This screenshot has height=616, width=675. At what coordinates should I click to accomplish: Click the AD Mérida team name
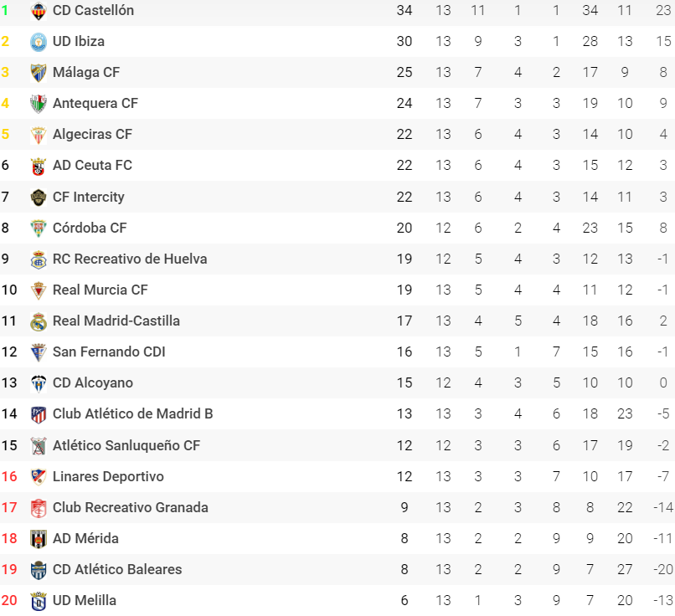pos(85,538)
